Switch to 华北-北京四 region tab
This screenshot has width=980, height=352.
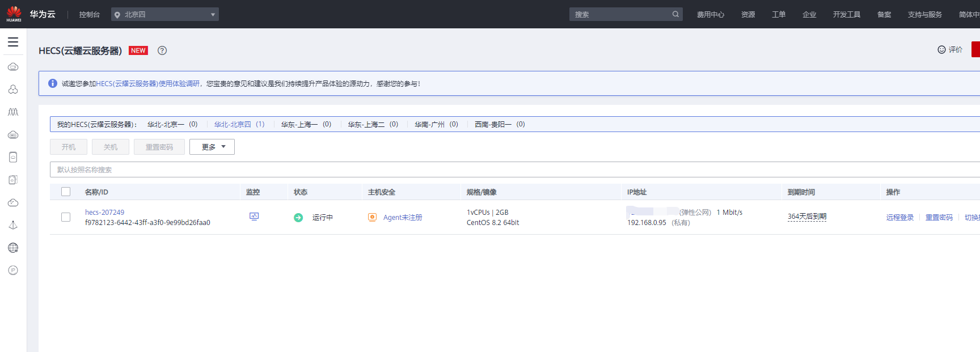click(239, 124)
